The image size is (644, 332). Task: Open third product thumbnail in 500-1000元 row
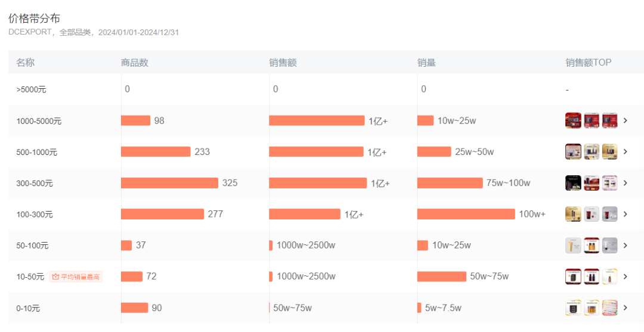point(609,151)
